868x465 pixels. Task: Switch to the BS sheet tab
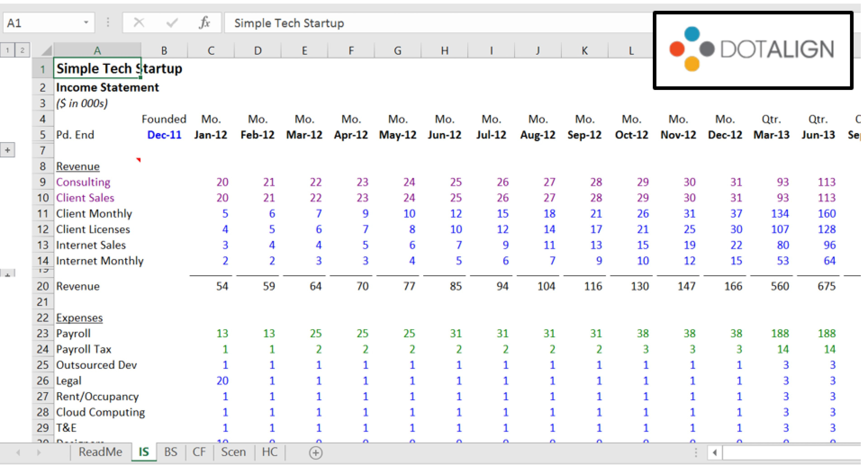pos(171,453)
